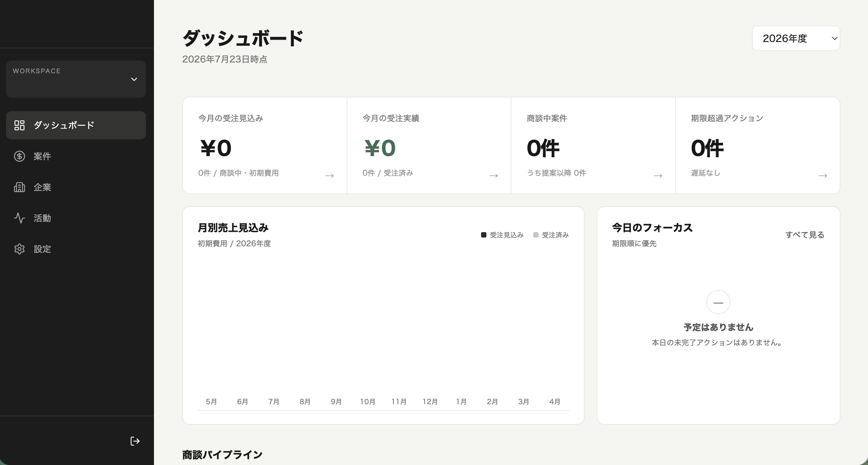Open the 今月の受注実績 card

coord(429,145)
